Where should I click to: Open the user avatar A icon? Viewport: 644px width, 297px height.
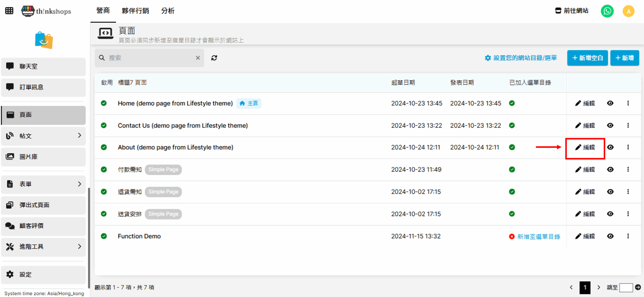(628, 11)
